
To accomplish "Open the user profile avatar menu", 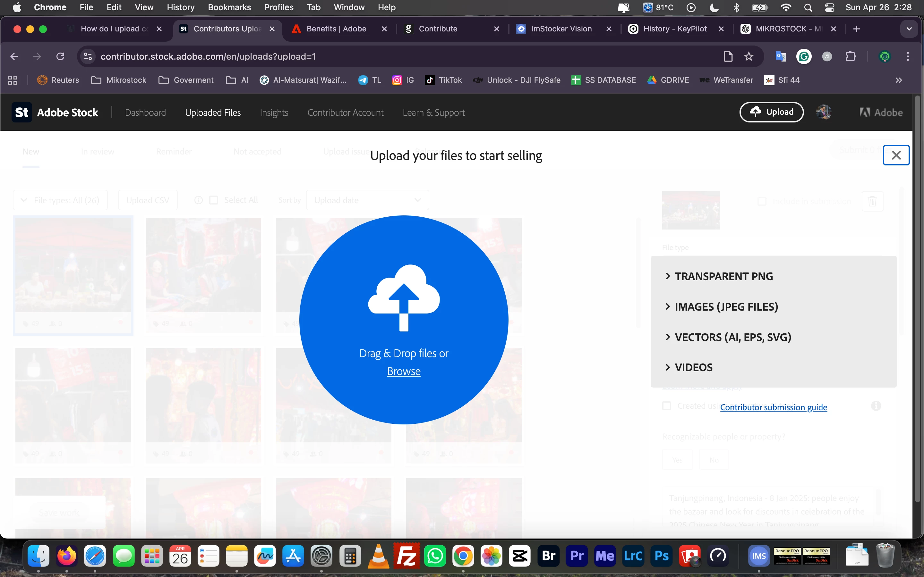I will (x=823, y=112).
